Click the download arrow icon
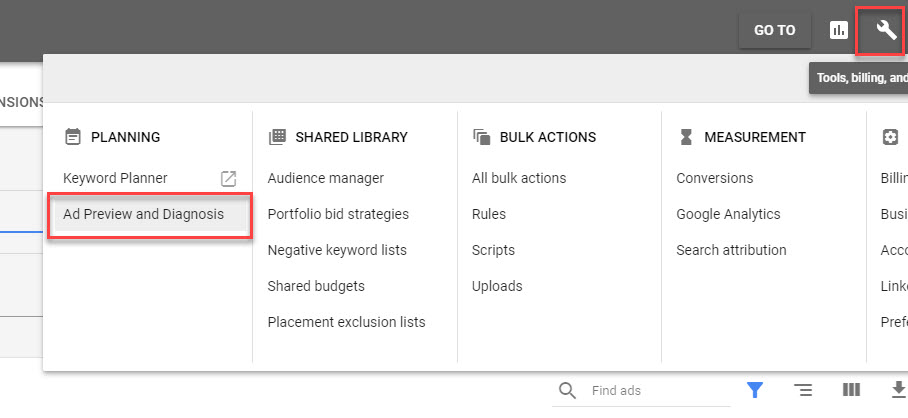This screenshot has width=908, height=418. click(899, 390)
